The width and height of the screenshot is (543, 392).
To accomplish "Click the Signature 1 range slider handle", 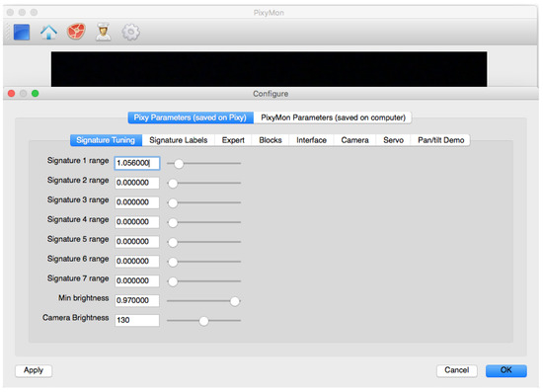I will [x=179, y=164].
